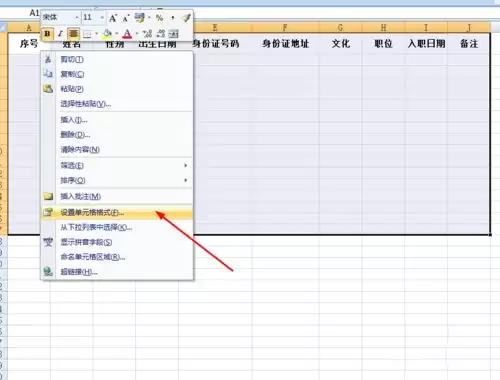Screen dimensions: 500x380
Task: Apply percent style from mini toolbar
Action: pos(159,18)
